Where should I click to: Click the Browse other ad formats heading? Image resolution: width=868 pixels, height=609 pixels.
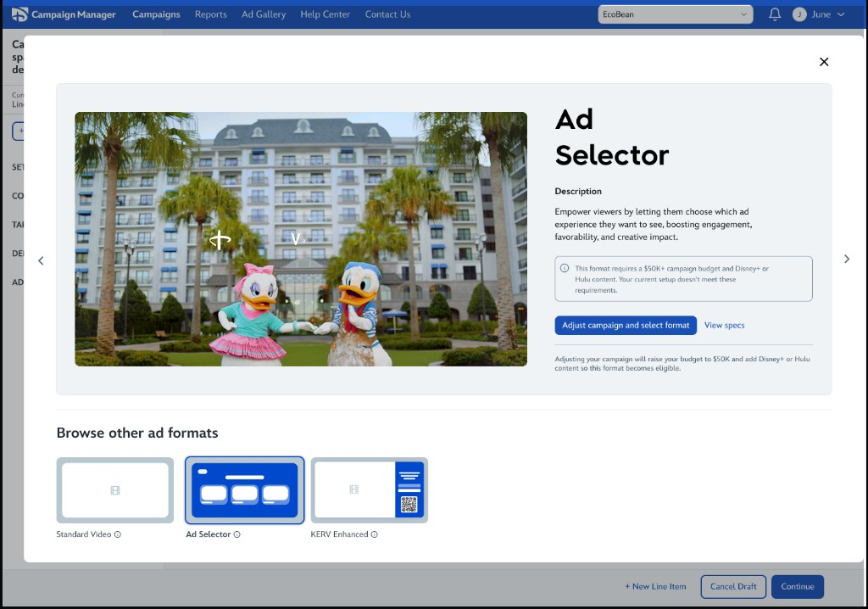click(x=137, y=433)
